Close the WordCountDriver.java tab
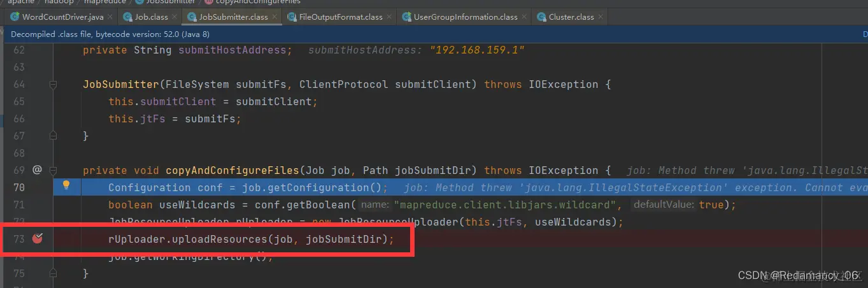The image size is (868, 288). (111, 17)
